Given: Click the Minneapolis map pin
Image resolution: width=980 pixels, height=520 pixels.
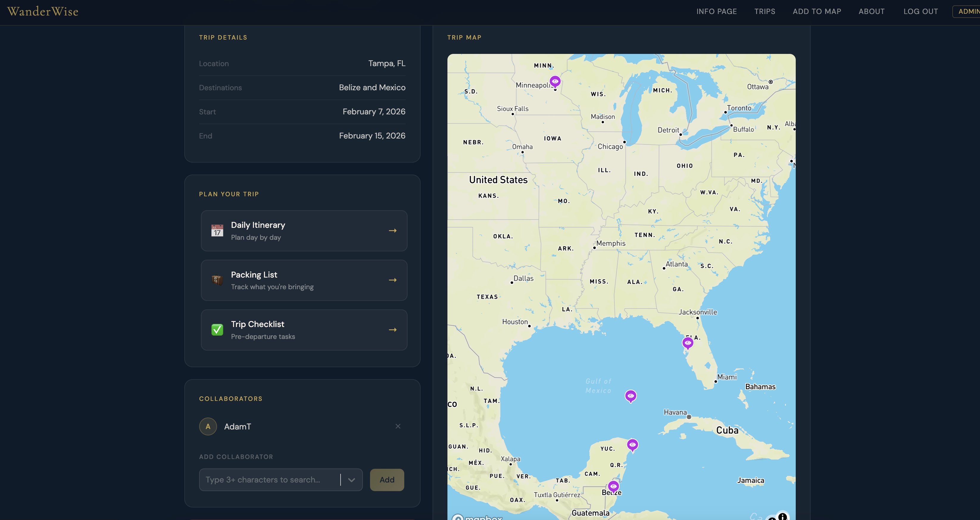Looking at the screenshot, I should click(555, 81).
